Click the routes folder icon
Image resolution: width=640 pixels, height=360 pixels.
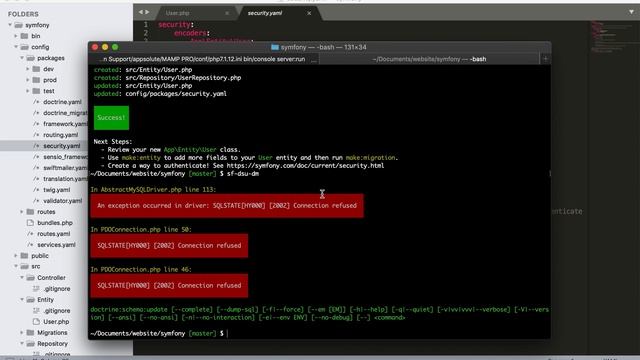(x=30, y=212)
